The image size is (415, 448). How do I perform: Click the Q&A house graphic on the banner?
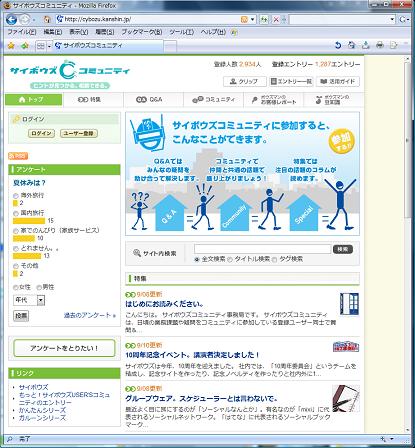pos(170,213)
